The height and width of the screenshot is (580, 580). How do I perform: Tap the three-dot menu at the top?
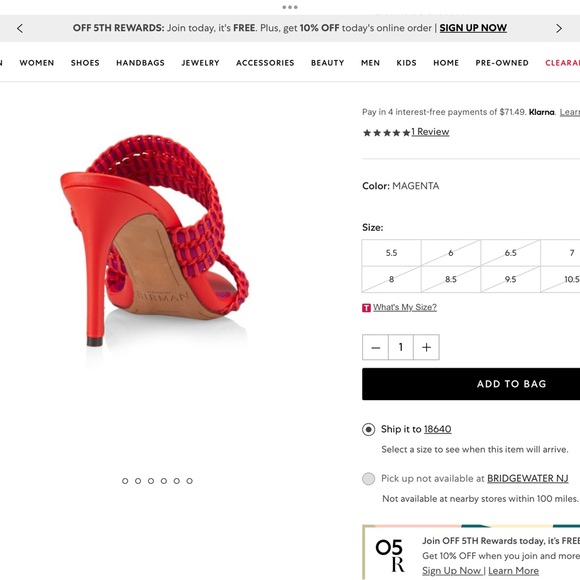click(x=290, y=7)
